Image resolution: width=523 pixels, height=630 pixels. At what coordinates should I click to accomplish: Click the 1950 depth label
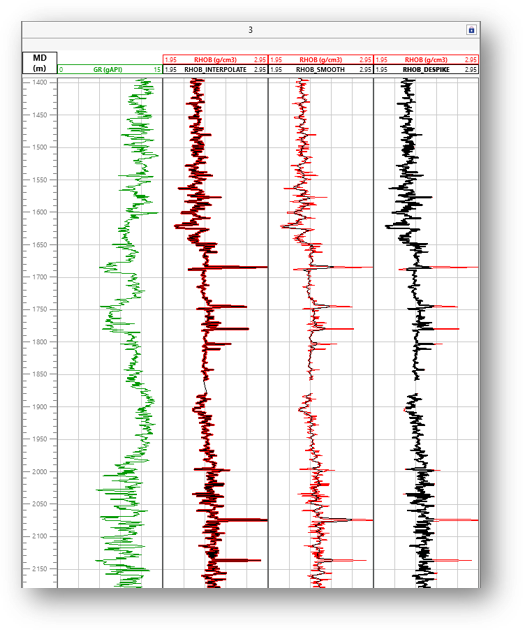tap(40, 439)
